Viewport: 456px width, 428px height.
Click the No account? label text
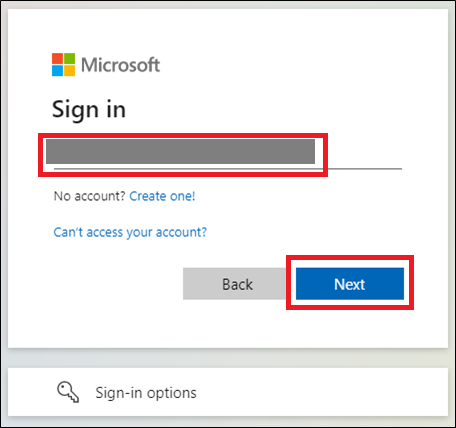pyautogui.click(x=89, y=196)
